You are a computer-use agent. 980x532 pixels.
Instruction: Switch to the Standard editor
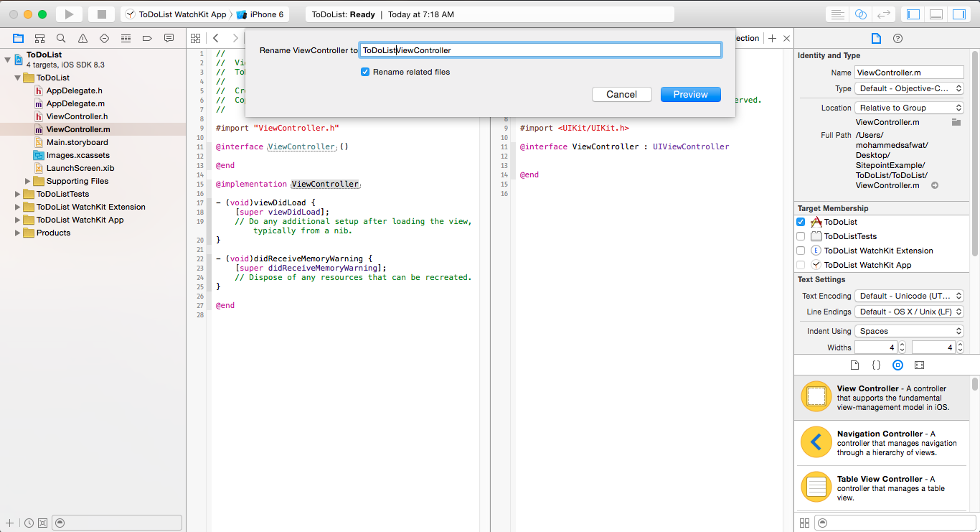pos(837,14)
